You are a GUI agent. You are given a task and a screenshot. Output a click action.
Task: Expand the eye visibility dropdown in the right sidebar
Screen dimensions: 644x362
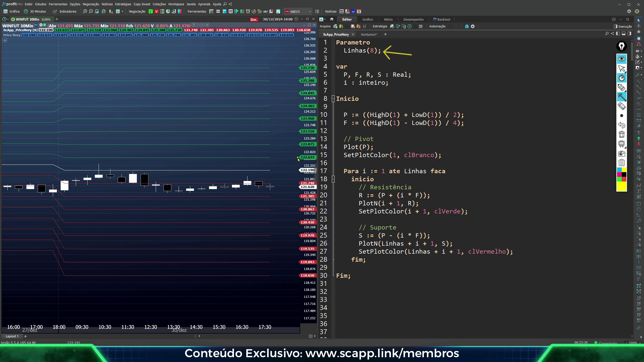click(x=641, y=51)
